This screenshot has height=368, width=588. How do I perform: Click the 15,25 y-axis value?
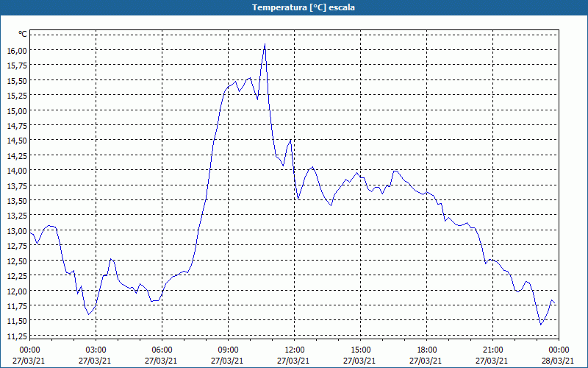click(x=17, y=96)
